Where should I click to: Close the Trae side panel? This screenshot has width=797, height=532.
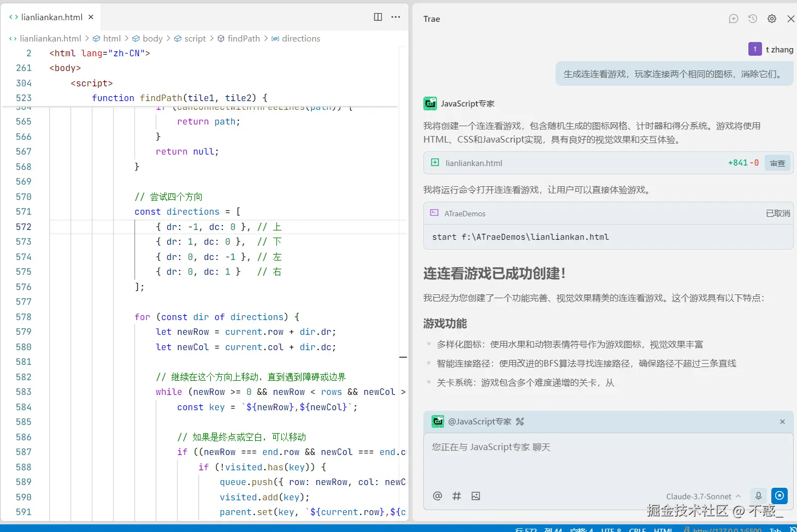[790, 19]
